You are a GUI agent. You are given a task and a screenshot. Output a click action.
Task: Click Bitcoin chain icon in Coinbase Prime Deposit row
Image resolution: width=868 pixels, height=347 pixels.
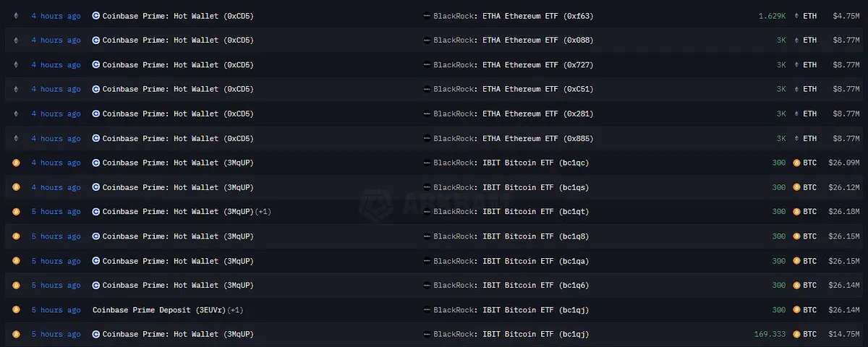point(16,309)
